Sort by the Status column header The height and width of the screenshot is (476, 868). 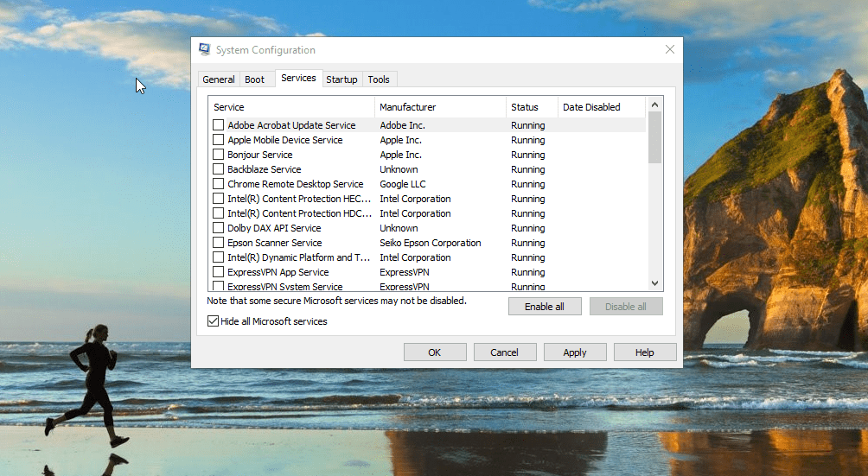[532, 107]
